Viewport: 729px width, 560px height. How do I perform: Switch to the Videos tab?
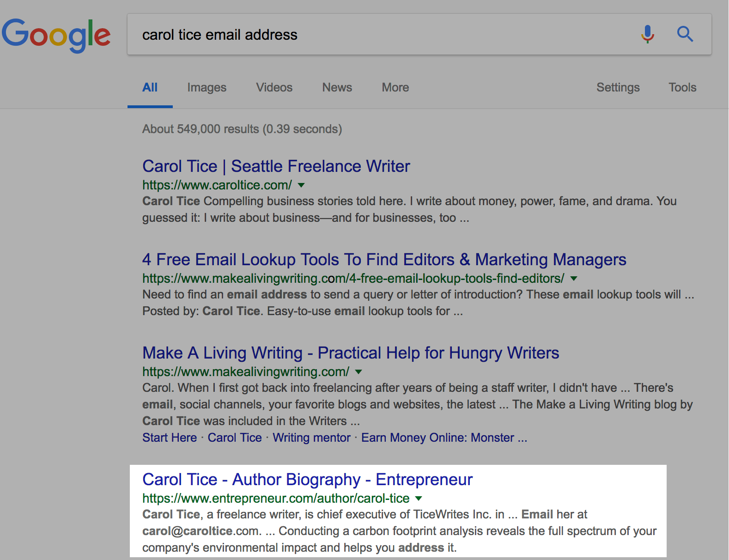coord(274,87)
